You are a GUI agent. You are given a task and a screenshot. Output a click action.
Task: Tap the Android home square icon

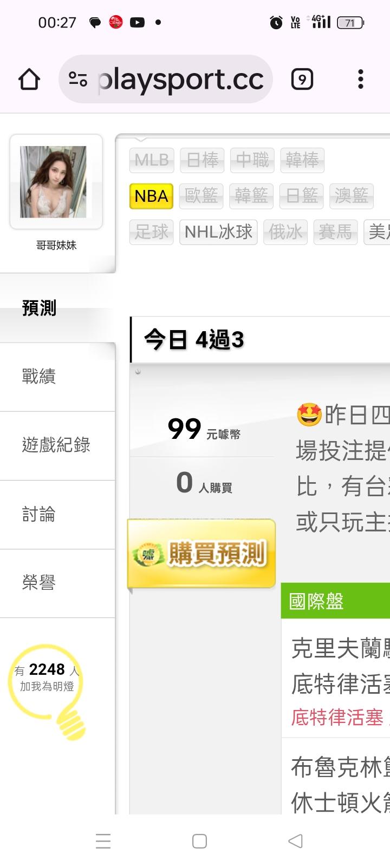(x=199, y=841)
